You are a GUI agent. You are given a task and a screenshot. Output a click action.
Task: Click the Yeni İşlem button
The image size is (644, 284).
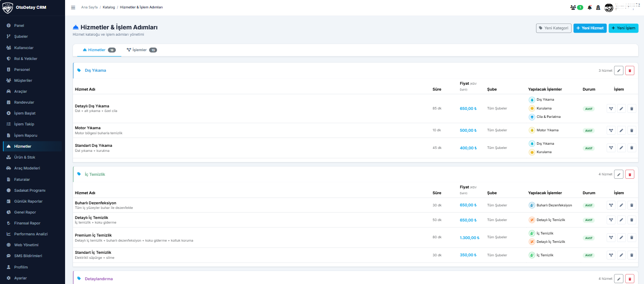pos(623,28)
